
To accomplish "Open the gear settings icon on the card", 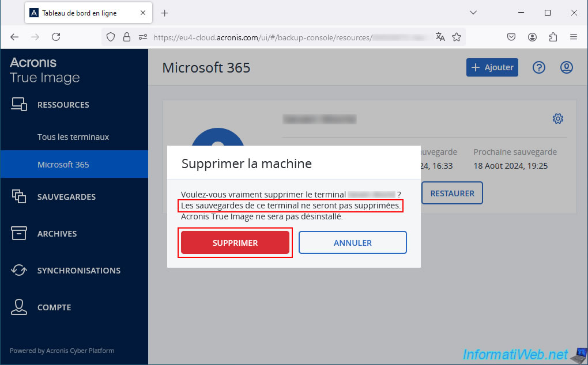I will [x=558, y=119].
